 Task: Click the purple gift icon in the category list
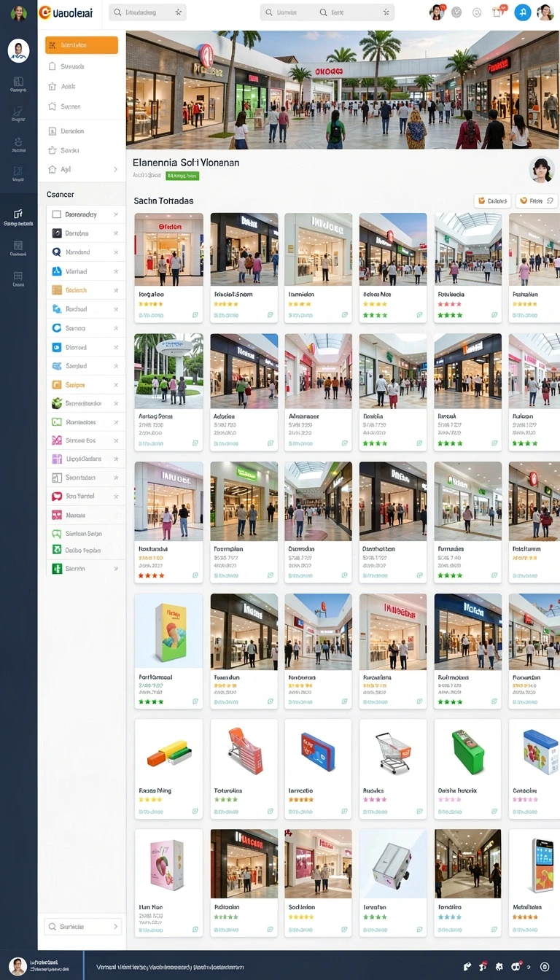(57, 459)
